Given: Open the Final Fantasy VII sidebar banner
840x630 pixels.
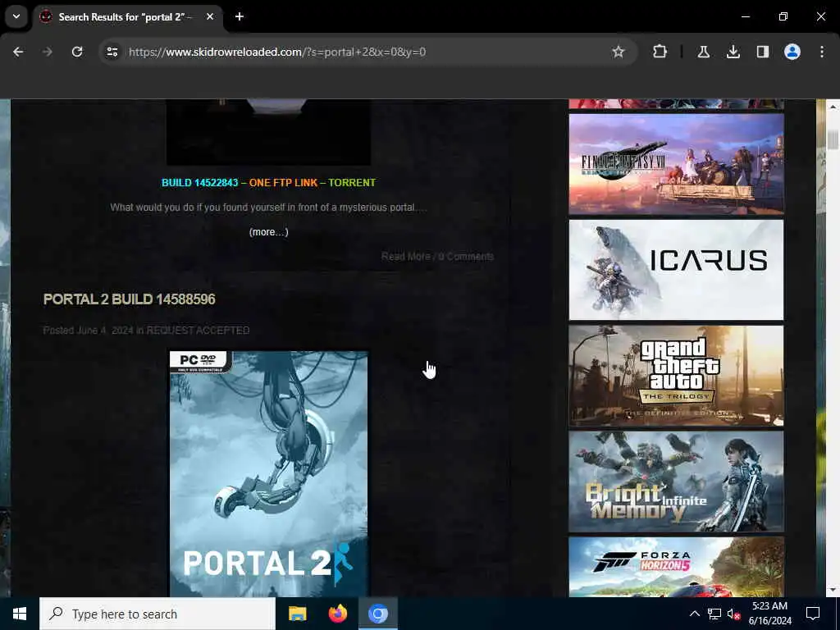Looking at the screenshot, I should click(676, 164).
